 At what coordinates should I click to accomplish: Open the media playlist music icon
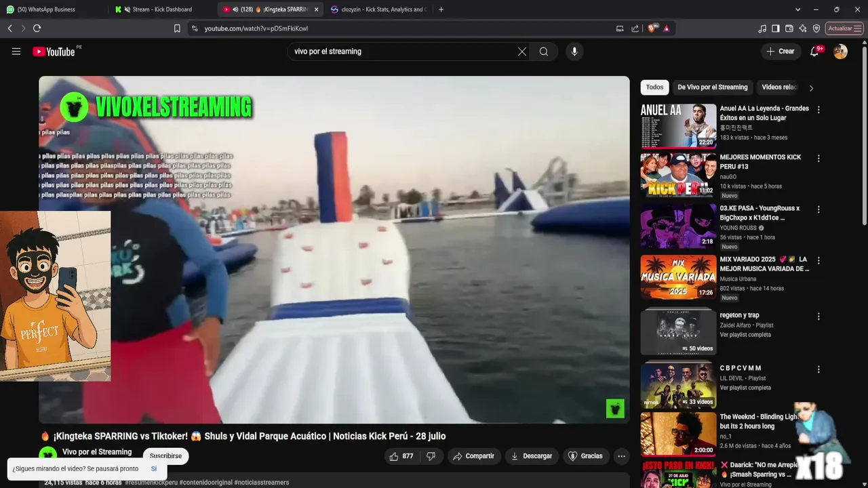pyautogui.click(x=762, y=28)
